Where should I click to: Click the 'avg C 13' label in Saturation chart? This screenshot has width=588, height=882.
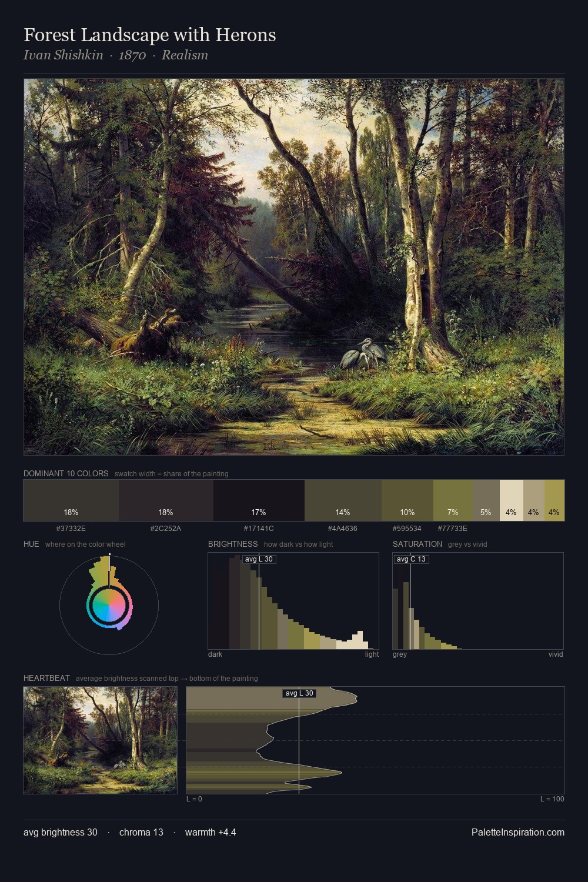[x=411, y=559]
